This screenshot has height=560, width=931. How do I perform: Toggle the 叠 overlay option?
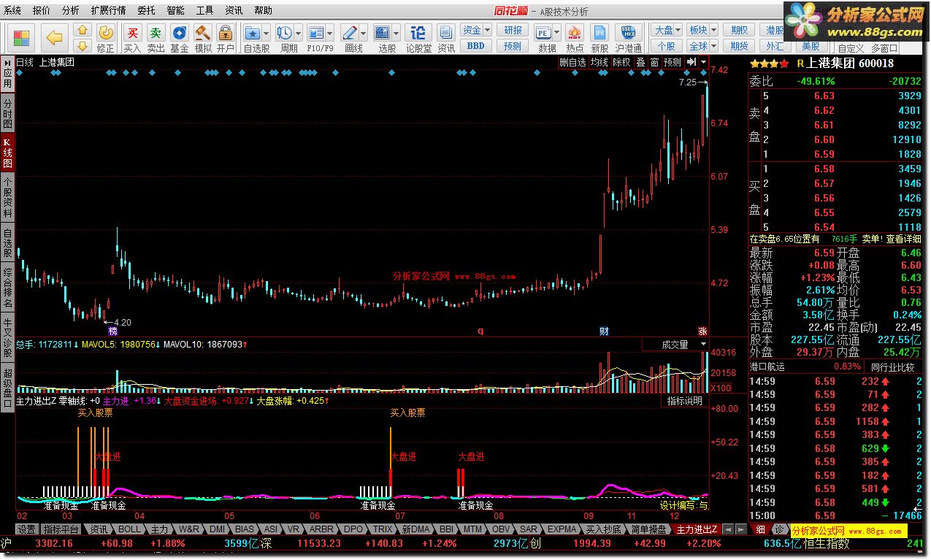tap(640, 62)
